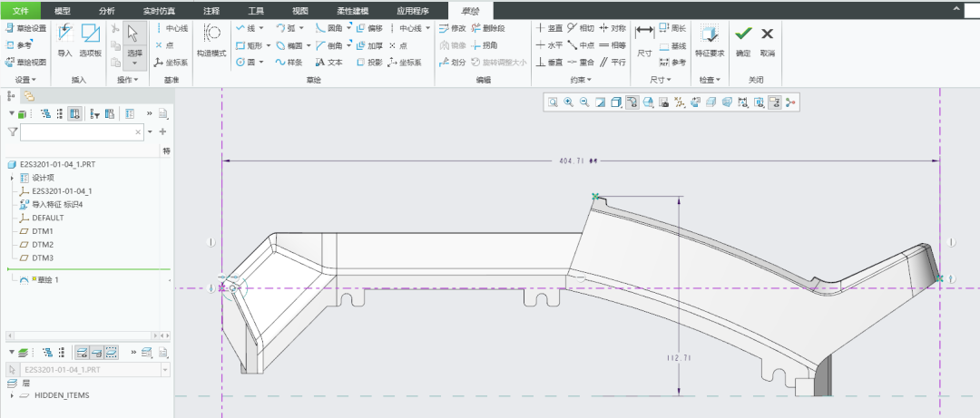The width and height of the screenshot is (980, 418).
Task: Click 确定 to accept the sketch
Action: click(x=743, y=39)
